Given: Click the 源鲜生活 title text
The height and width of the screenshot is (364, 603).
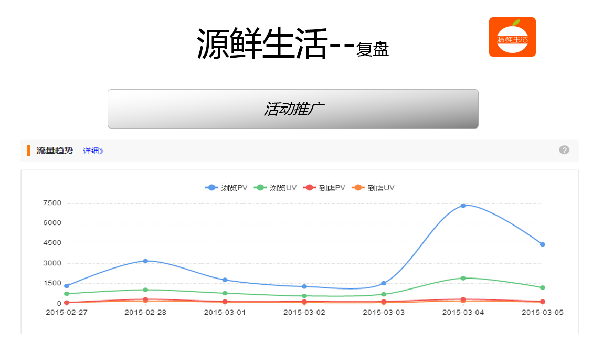Looking at the screenshot, I should pos(262,44).
